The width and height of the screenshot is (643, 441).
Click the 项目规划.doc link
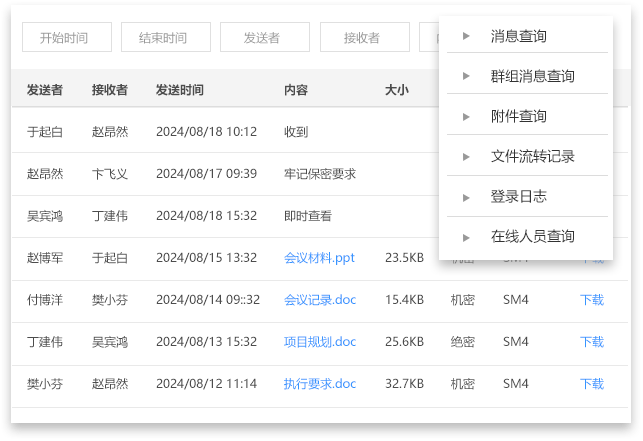(x=319, y=342)
